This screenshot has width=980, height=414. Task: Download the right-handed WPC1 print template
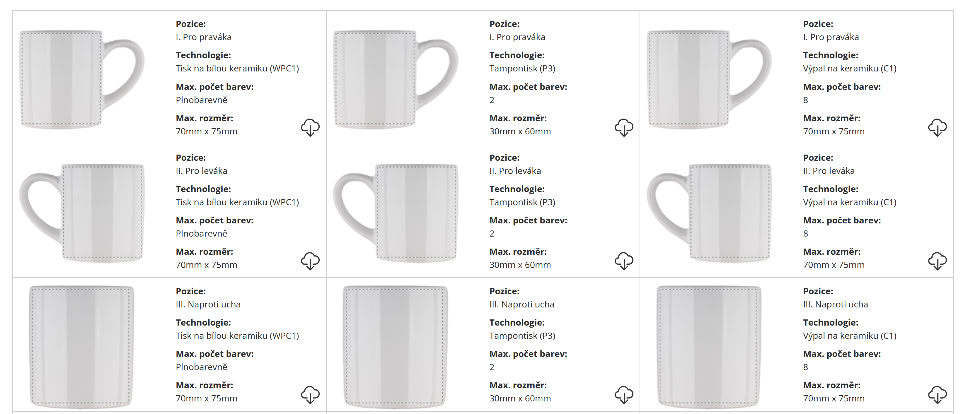pos(310,127)
